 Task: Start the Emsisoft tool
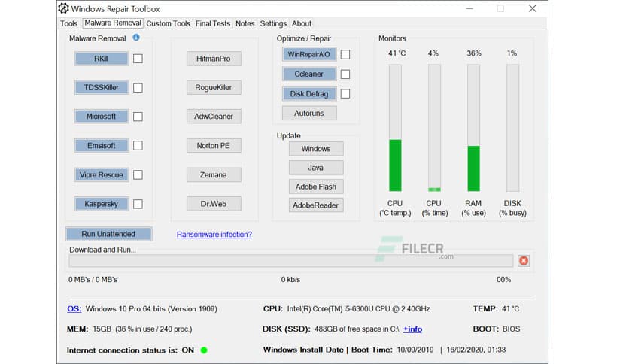[101, 145]
